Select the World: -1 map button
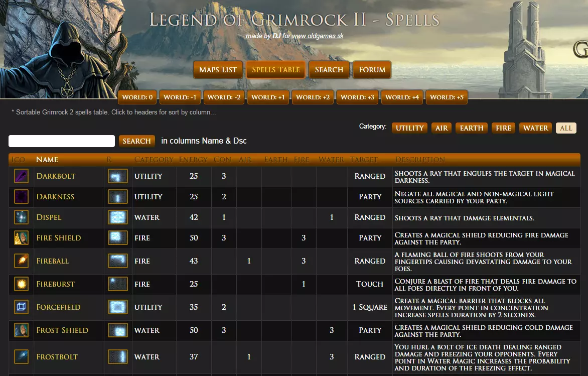Screen dimensions: 588x376 point(180,97)
